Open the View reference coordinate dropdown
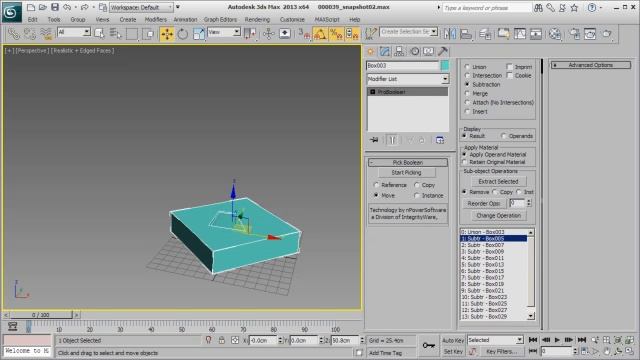Screen dimensions: 640x360 click(224, 32)
